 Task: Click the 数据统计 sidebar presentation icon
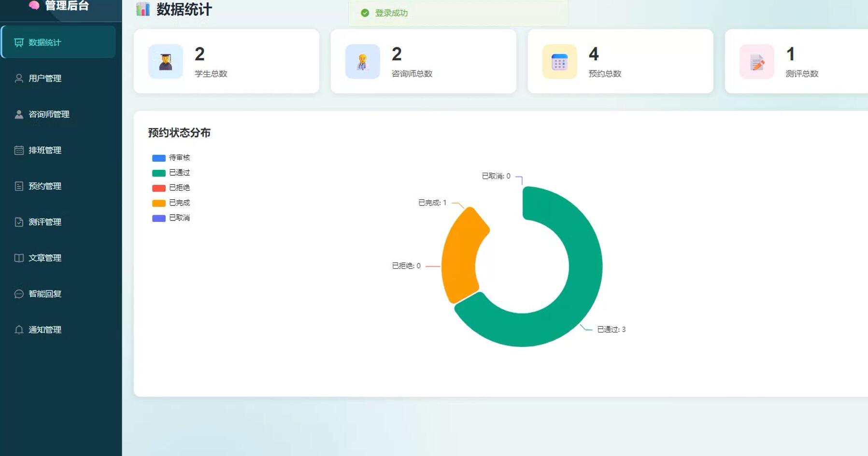click(19, 42)
